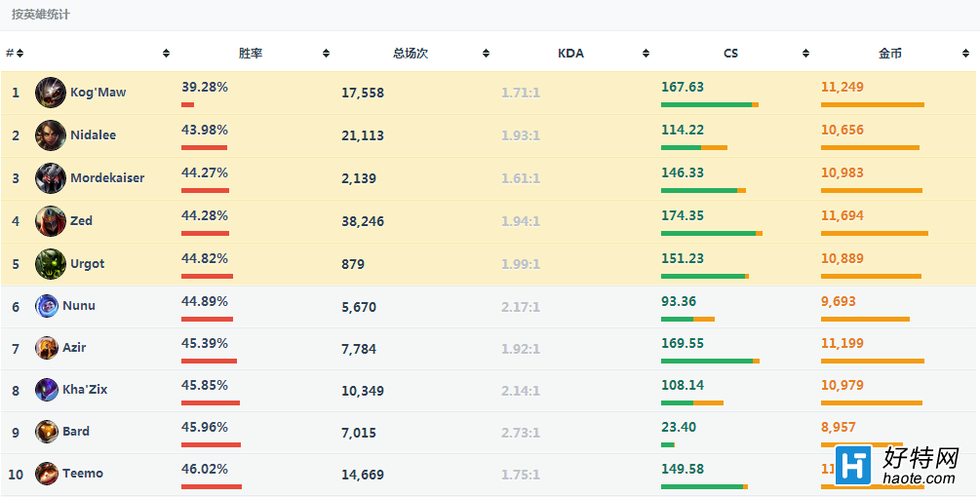Click rank number 5 in Urgot row
The height and width of the screenshot is (497, 980).
click(16, 264)
